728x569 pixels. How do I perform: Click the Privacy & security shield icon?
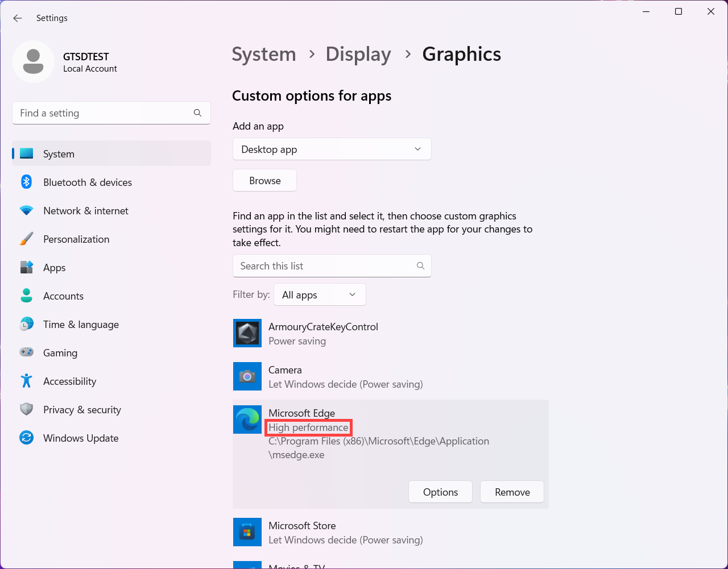pos(26,409)
